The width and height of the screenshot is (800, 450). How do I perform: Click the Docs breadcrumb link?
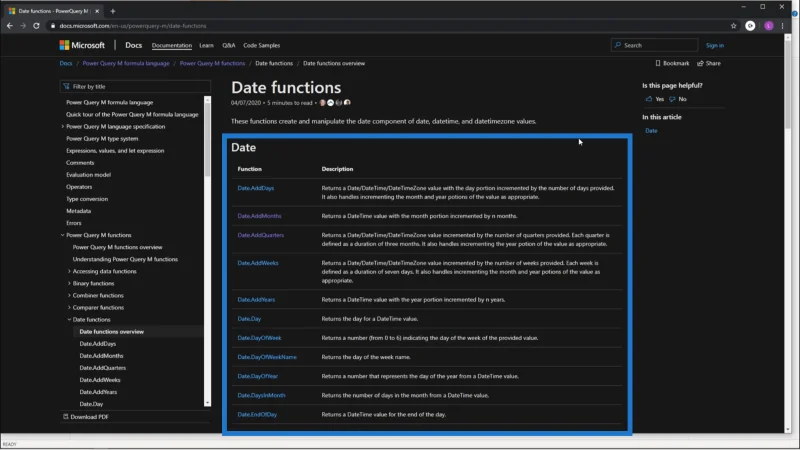(x=66, y=63)
